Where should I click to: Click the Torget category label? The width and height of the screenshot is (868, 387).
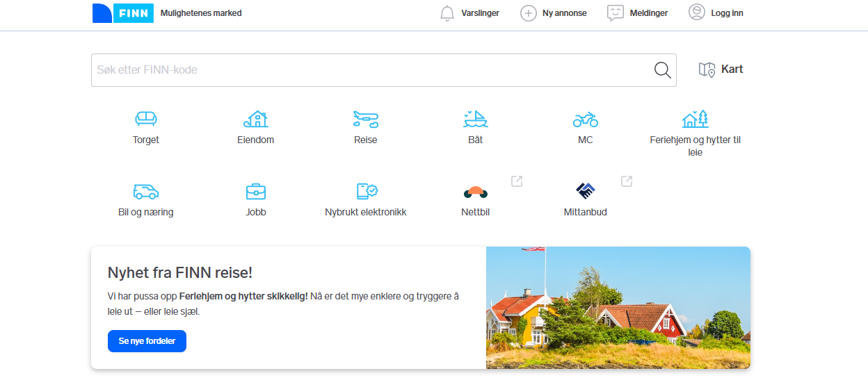[146, 140]
